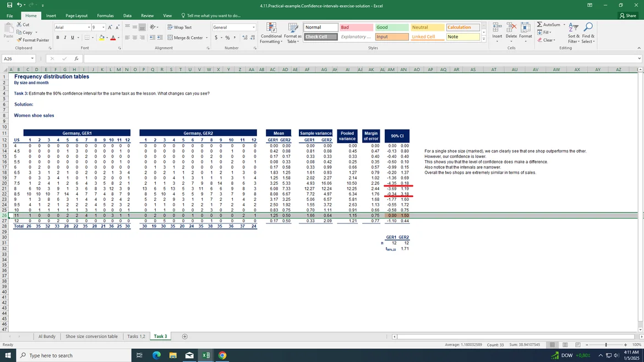Apply the Good cell style
This screenshot has height=362, width=644.
[x=391, y=28]
